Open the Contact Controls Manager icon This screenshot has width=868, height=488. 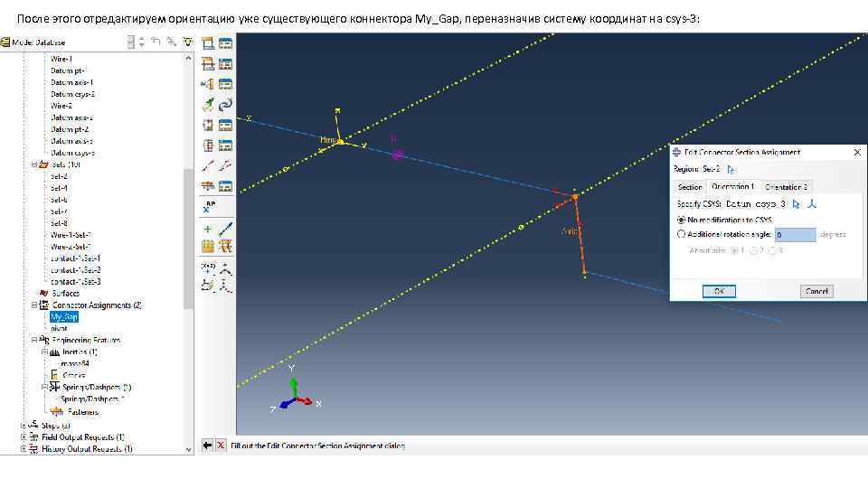[225, 84]
